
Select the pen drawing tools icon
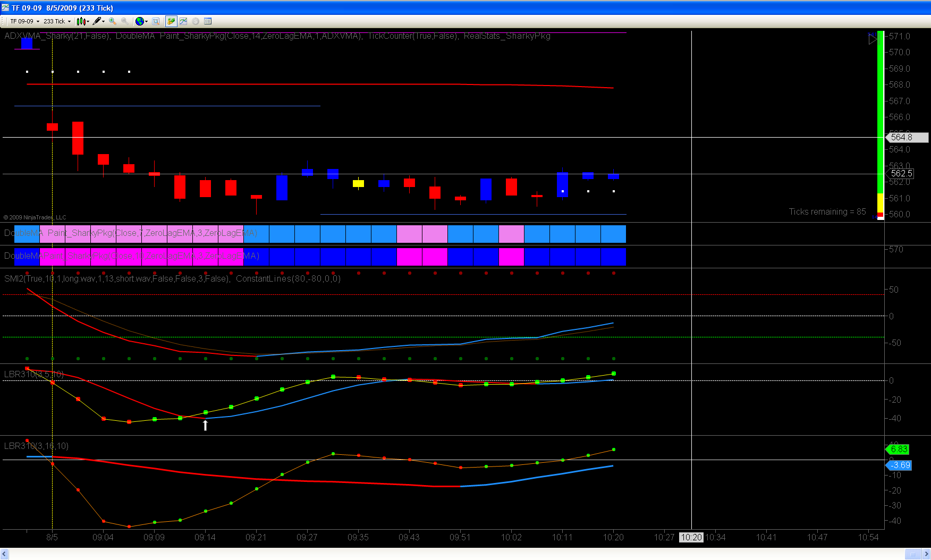tap(97, 21)
